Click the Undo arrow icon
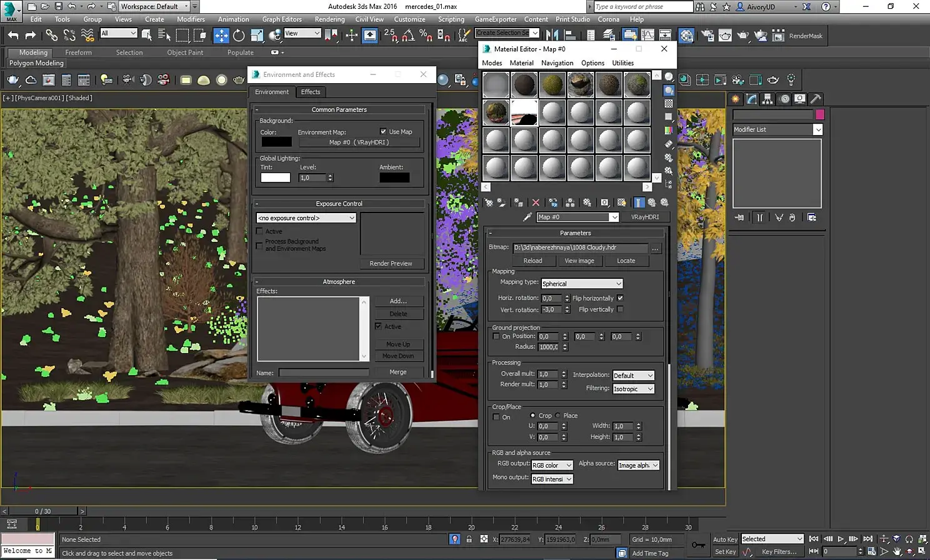Image resolution: width=930 pixels, height=560 pixels. click(13, 36)
